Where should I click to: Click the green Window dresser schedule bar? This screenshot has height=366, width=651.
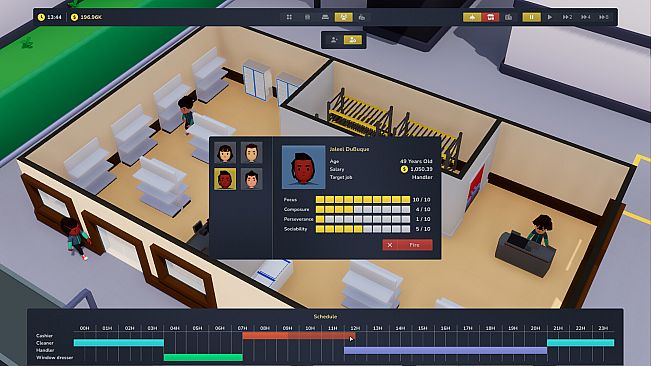tap(203, 357)
